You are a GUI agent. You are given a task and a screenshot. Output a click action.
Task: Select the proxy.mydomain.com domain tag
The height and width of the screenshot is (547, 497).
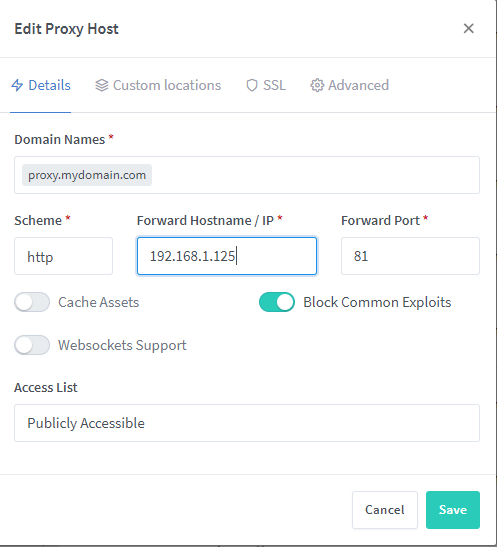click(x=87, y=175)
